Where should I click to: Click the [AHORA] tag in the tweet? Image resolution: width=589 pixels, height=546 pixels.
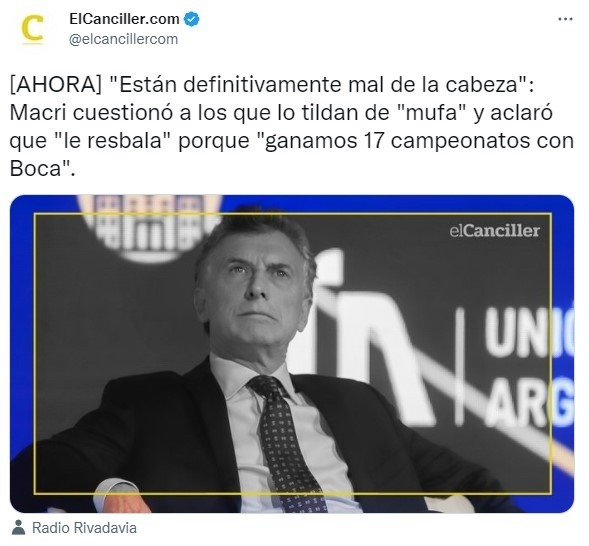click(x=56, y=84)
